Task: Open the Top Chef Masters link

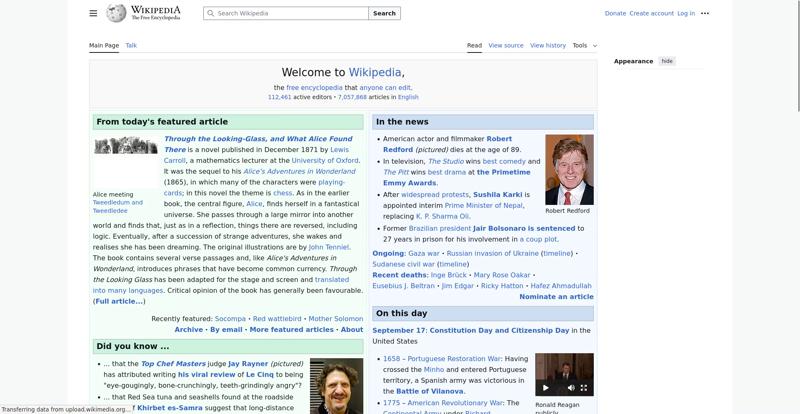Action: tap(173, 364)
